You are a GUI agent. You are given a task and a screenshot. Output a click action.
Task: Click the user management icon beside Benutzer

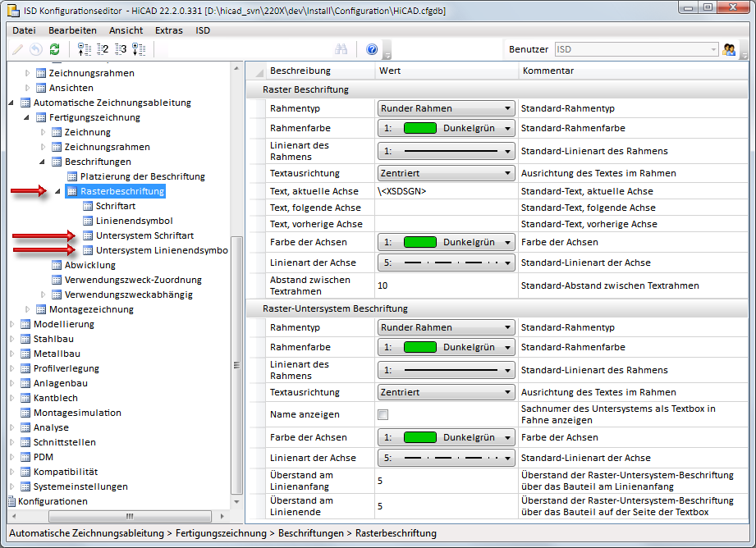pyautogui.click(x=728, y=49)
